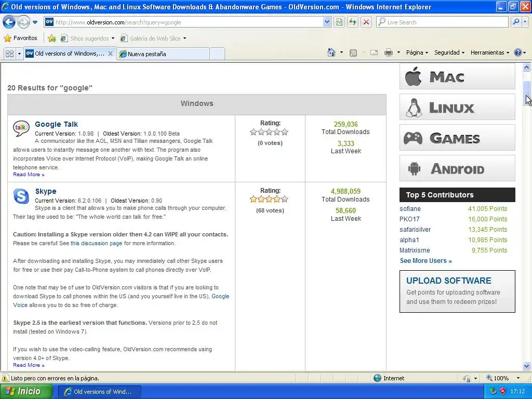Switch to the Nueva pestaña tab

163,54
